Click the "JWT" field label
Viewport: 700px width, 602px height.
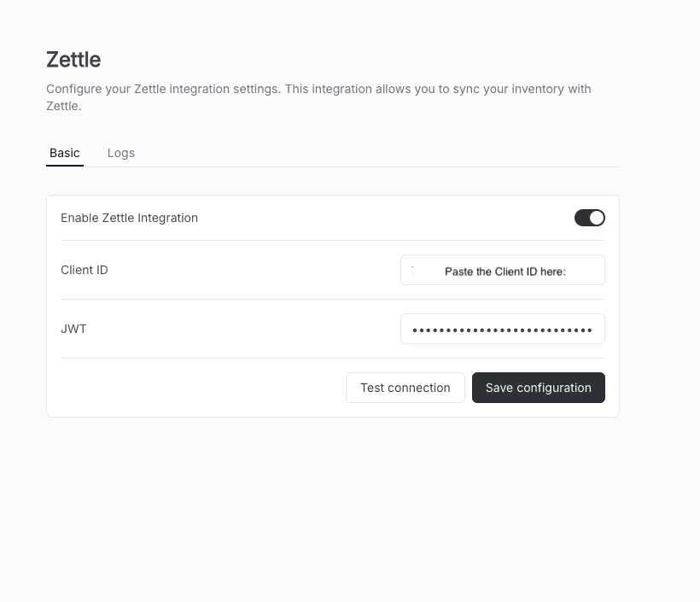click(73, 329)
